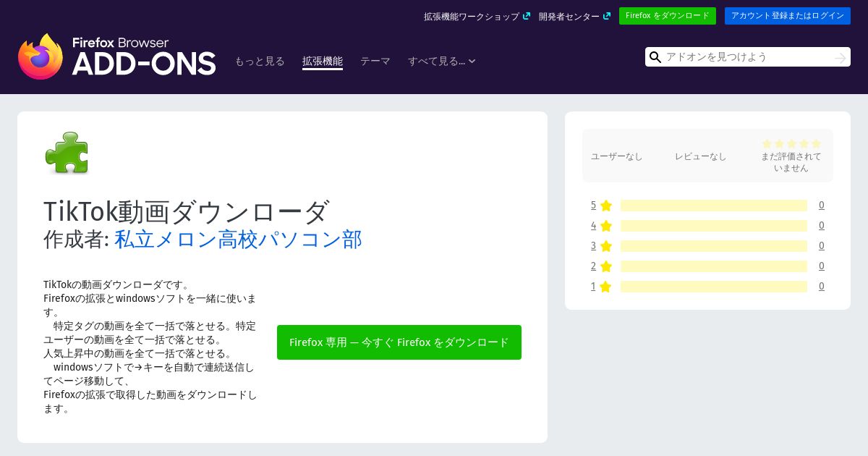Click the まだ評価されていません text
868x456 pixels.
click(x=791, y=162)
